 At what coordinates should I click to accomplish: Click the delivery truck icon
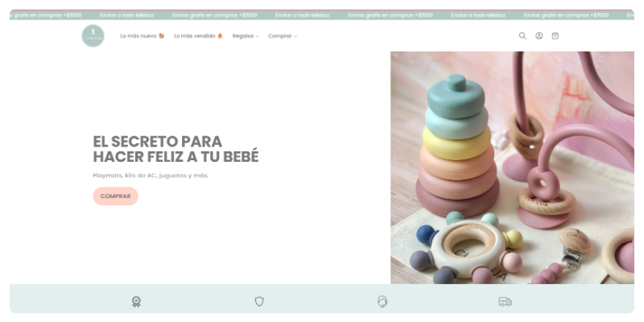505,301
